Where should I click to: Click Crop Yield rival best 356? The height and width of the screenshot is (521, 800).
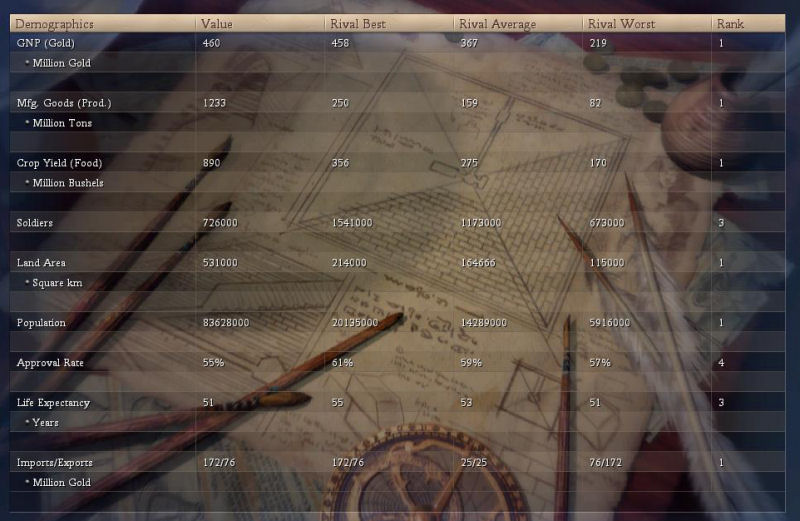tap(340, 163)
